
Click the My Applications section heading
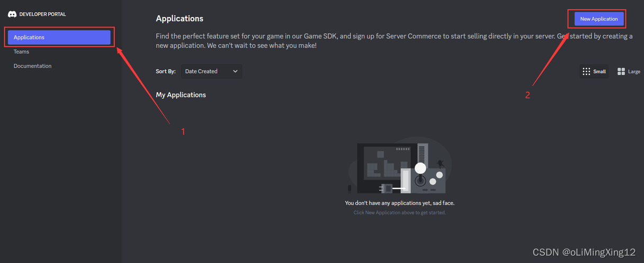181,95
